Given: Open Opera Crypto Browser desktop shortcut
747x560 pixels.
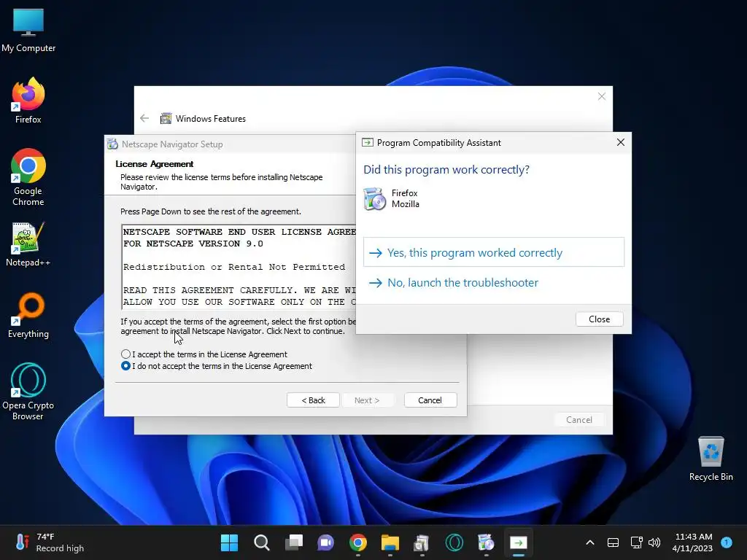Looking at the screenshot, I should 28,392.
